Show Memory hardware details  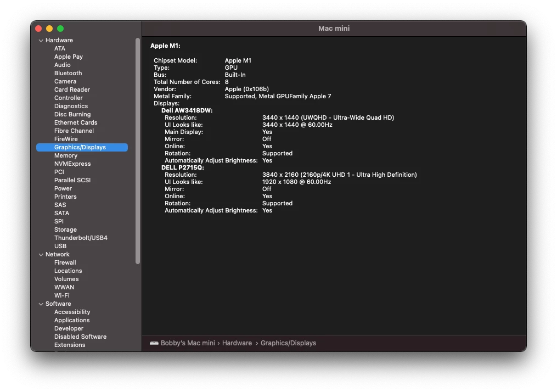pos(66,155)
